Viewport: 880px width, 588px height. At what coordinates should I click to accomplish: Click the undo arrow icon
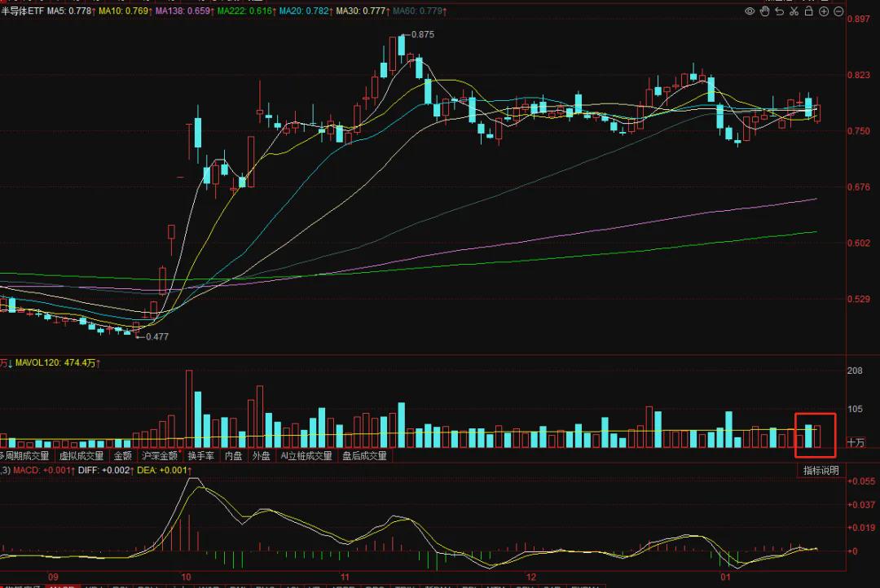pyautogui.click(x=780, y=11)
